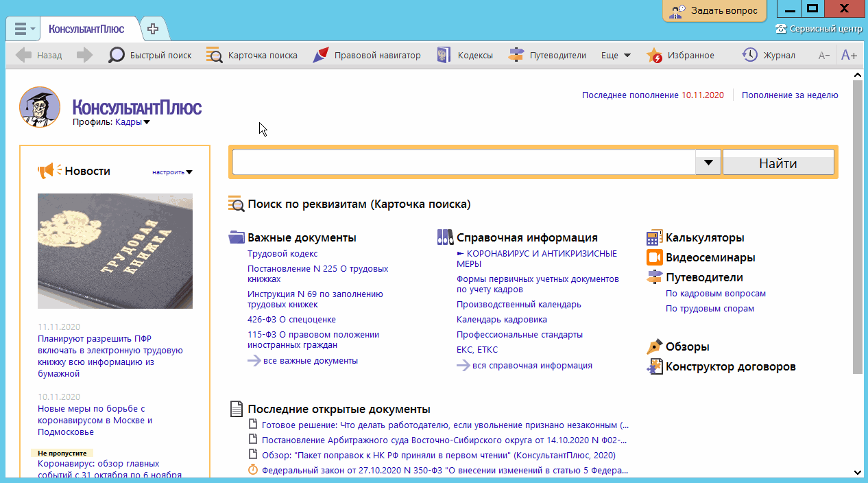Open Коронавирус: обзор главных событий news

coord(110,469)
